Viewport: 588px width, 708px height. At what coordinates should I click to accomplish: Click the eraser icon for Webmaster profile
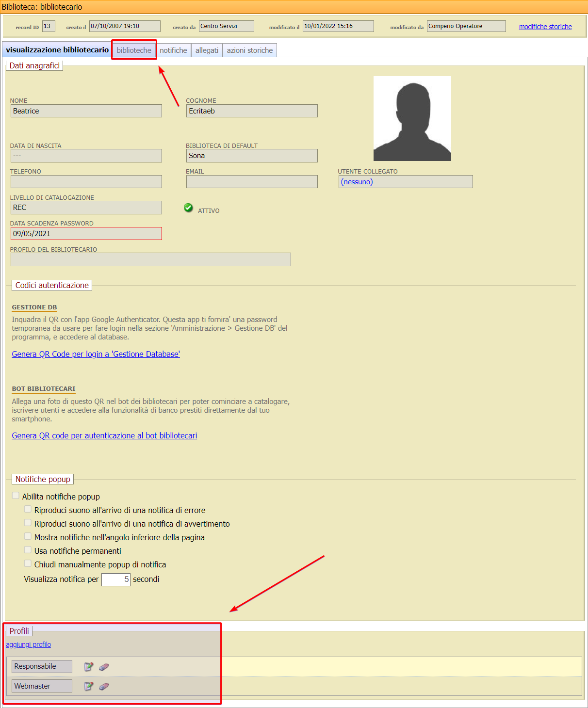[104, 686]
